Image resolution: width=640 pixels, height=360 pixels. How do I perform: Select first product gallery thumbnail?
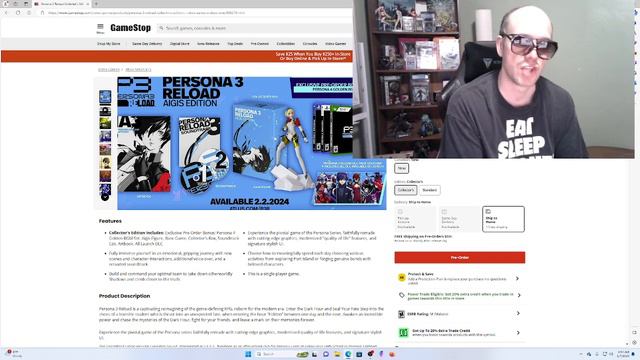pos(105,97)
